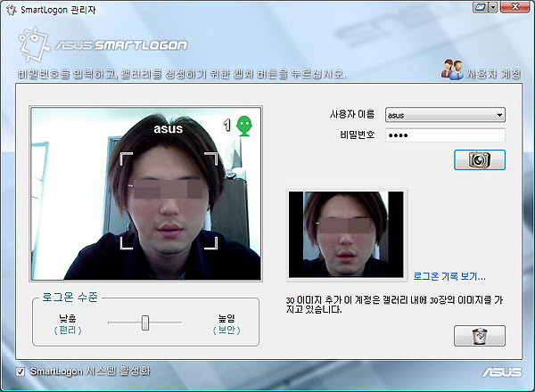The image size is (535, 392).
Task: Click the ASUS logo at bottom right
Action: 502,372
